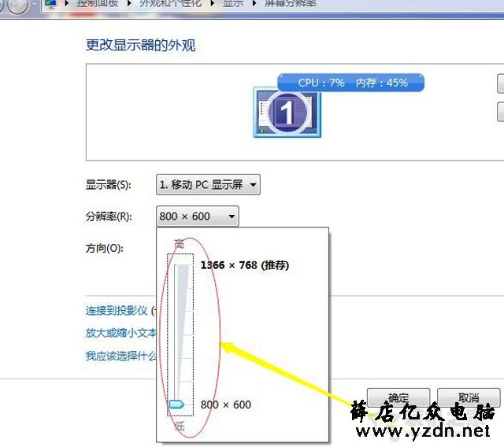The image size is (504, 447).
Task: Click the 高 label above slider
Action: point(179,245)
